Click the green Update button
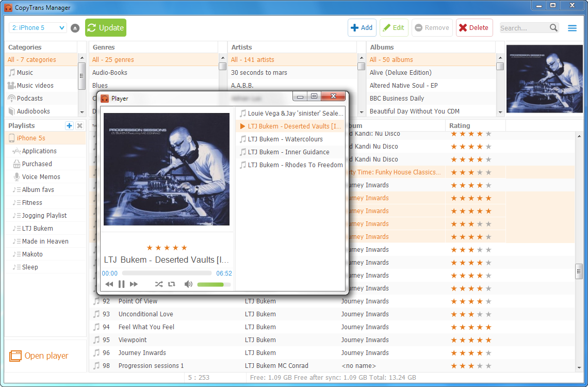This screenshot has width=588, height=387. (x=106, y=28)
